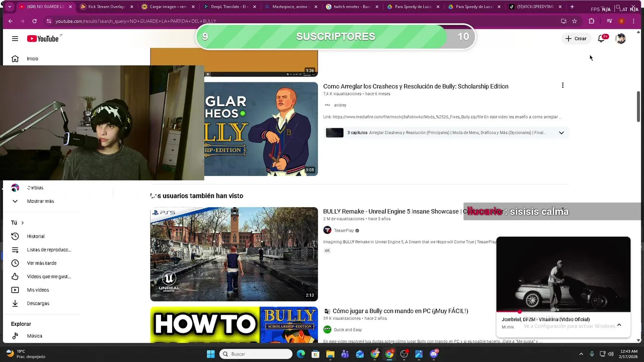Open Windows Start menu
Viewport: 644px width, 362px height.
click(210, 354)
